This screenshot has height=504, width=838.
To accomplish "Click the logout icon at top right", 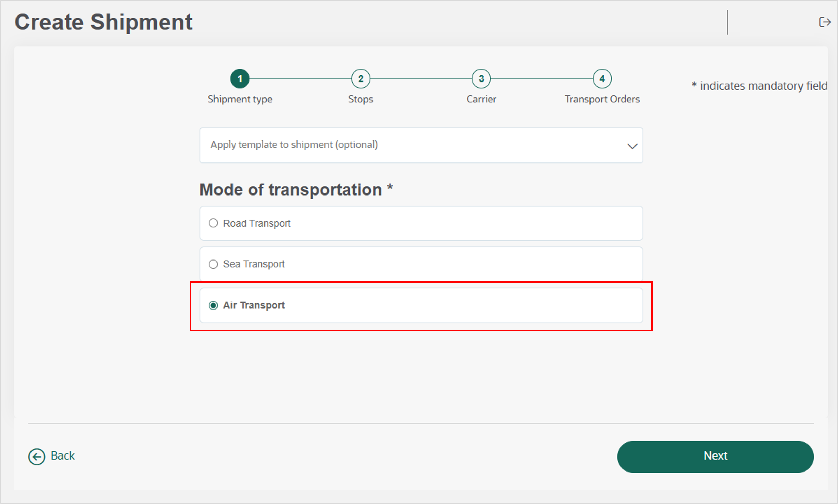I will click(825, 22).
